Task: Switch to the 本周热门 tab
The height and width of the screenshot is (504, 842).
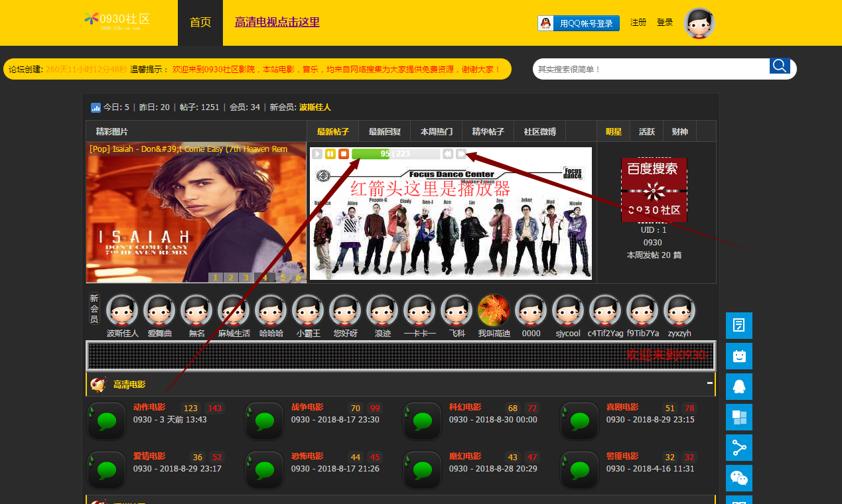Action: point(437,131)
